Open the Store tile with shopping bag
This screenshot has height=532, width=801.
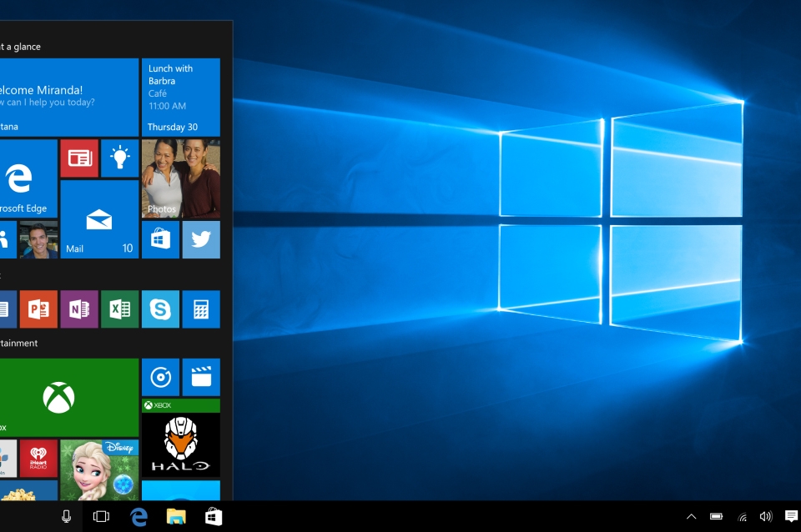[x=160, y=239]
